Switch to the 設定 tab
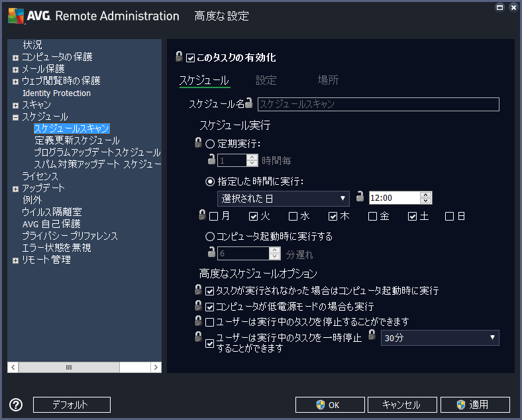Image resolution: width=522 pixels, height=420 pixels. coord(266,80)
